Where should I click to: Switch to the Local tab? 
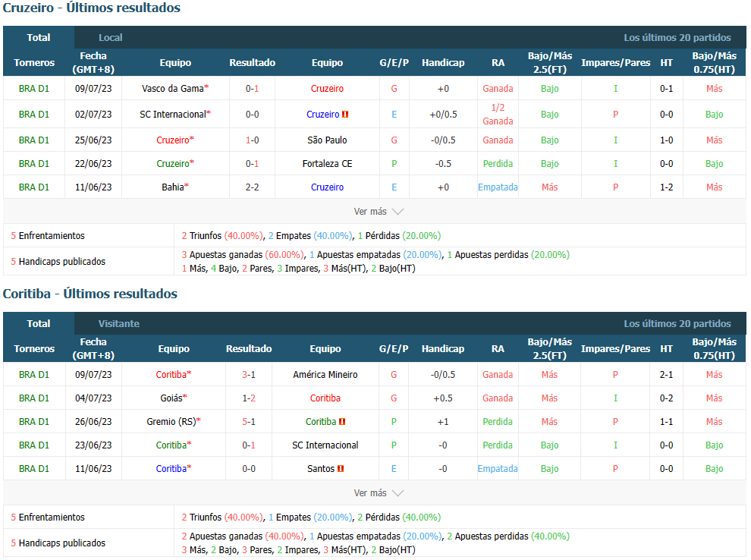point(110,37)
